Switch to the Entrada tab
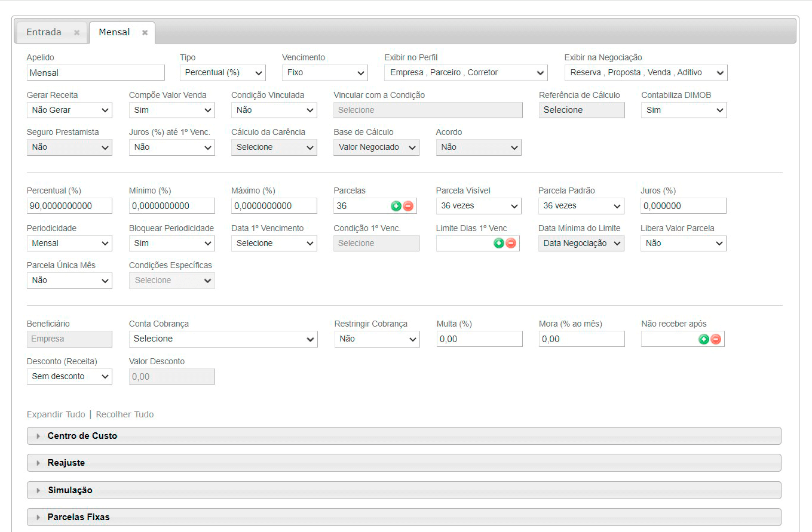Viewport: 812px width, 532px height. 44,32
